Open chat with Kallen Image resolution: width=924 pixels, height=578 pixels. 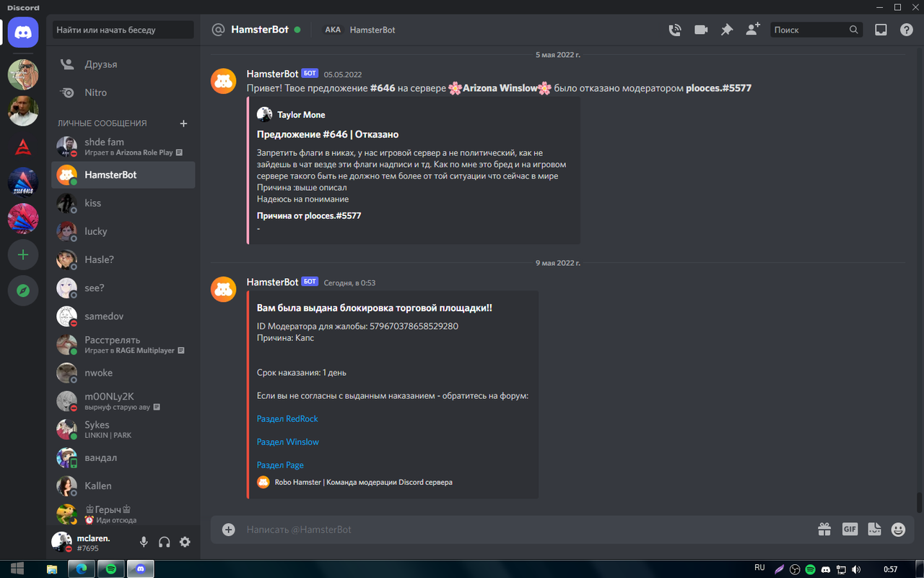click(x=123, y=486)
